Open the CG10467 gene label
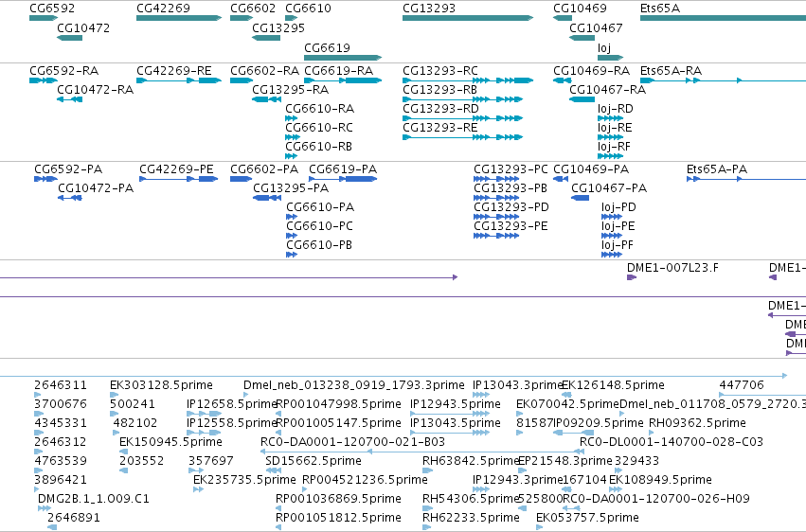 click(596, 27)
